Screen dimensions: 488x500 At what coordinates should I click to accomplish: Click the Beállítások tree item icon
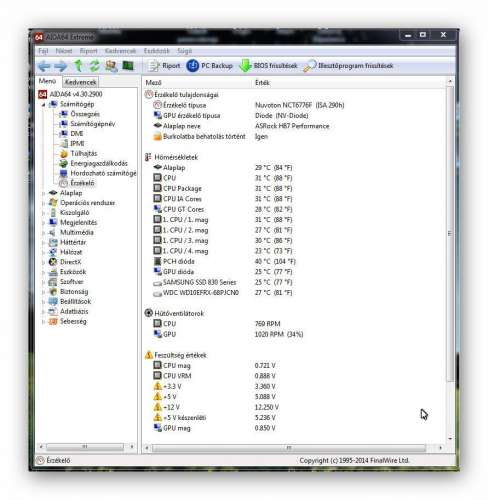(x=53, y=302)
